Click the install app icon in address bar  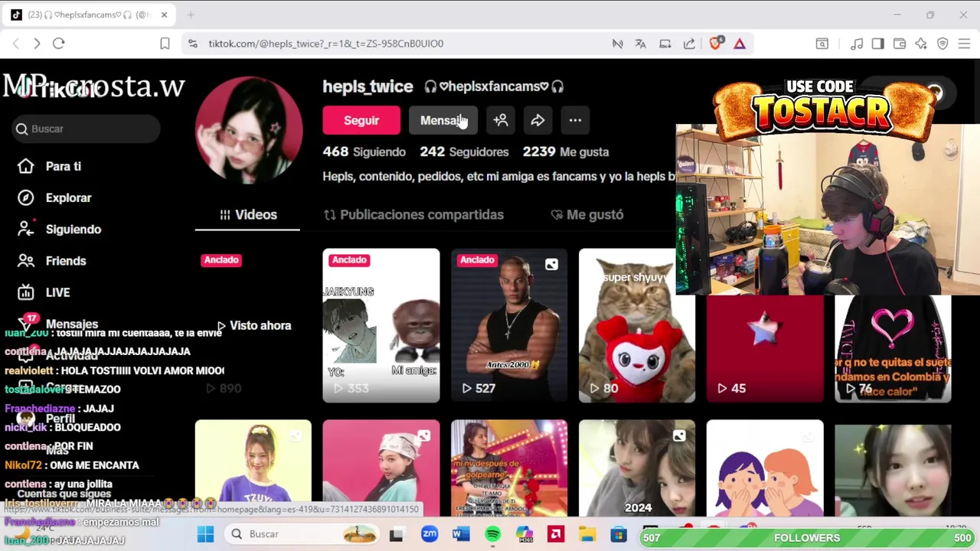click(665, 44)
